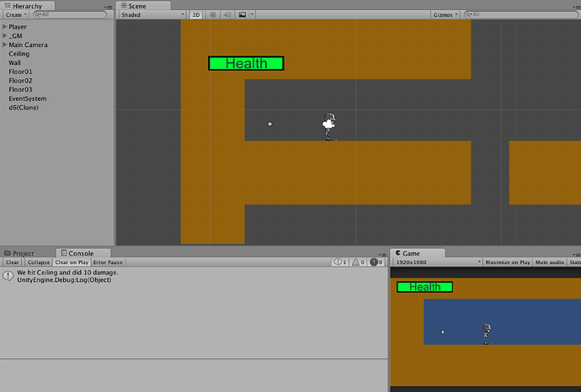Screen dimensions: 581x392
Task: Toggle scene audio speaker icon
Action: point(227,15)
